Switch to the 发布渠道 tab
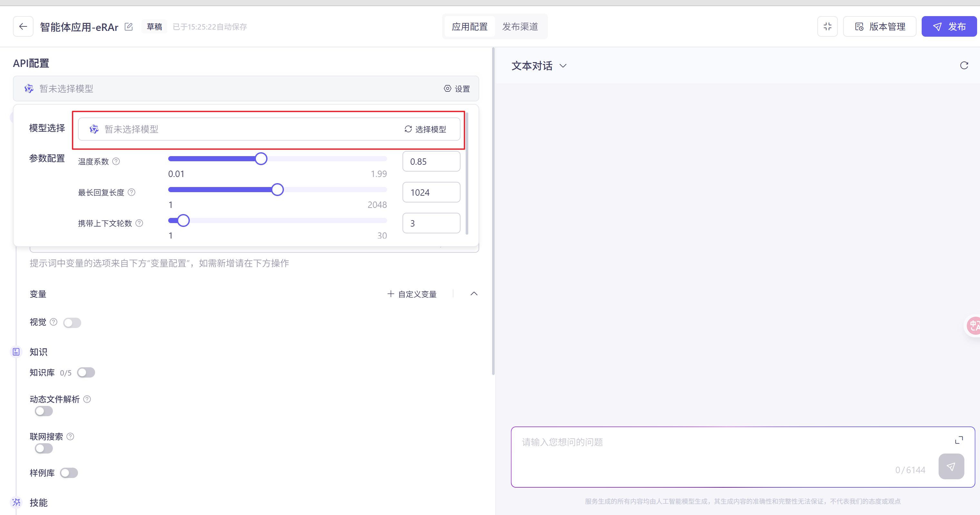Viewport: 980px width, 515px height. (x=520, y=27)
